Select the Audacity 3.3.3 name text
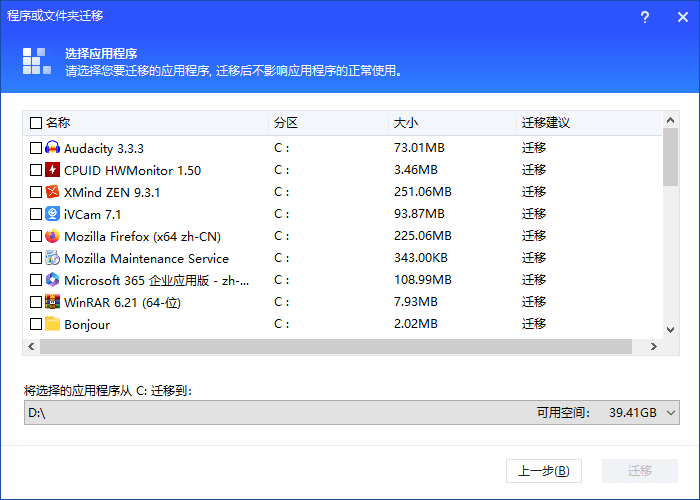Screen dimensions: 700x500 (x=104, y=148)
